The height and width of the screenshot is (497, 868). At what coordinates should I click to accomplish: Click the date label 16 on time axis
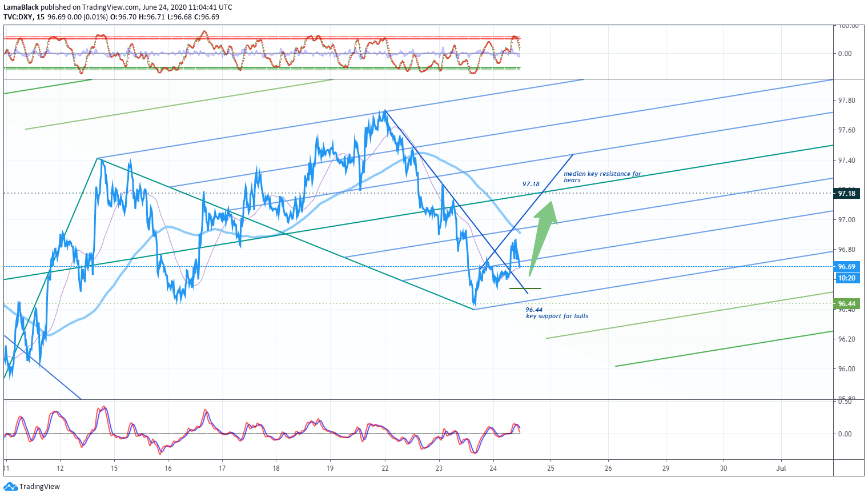tap(168, 468)
